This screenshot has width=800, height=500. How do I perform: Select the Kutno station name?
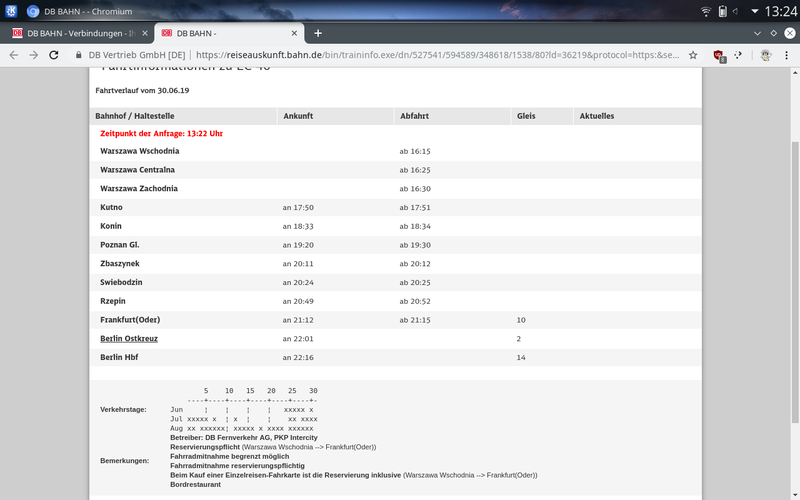point(111,208)
